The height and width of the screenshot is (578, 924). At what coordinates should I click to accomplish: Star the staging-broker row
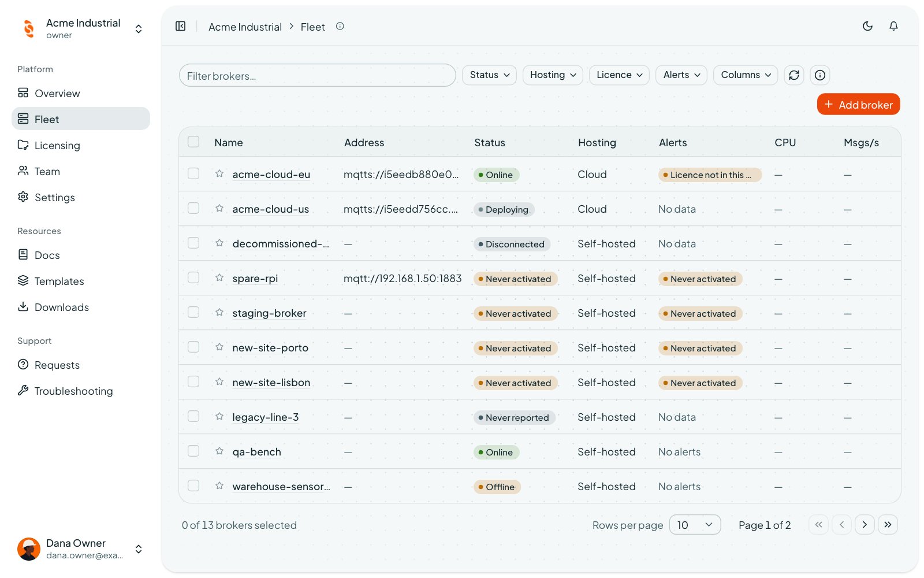219,312
